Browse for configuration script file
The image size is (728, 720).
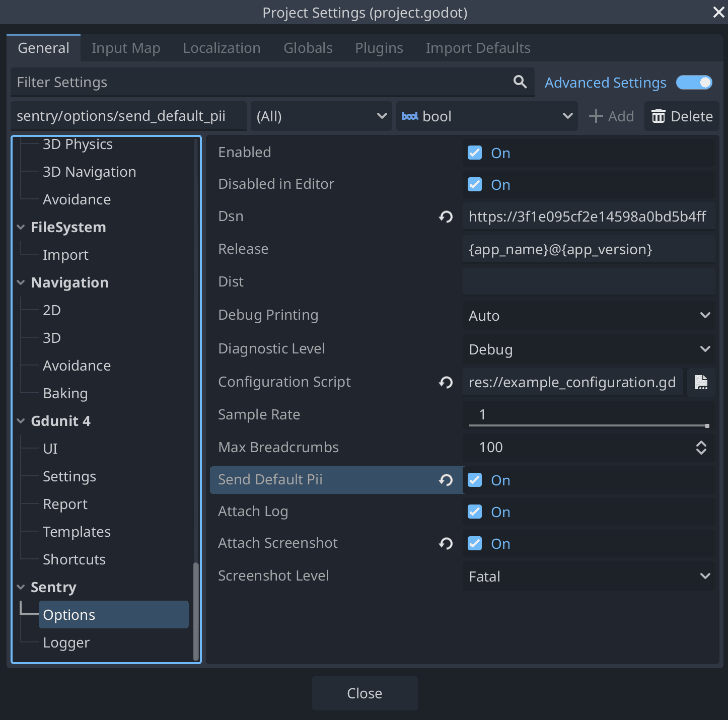(701, 382)
